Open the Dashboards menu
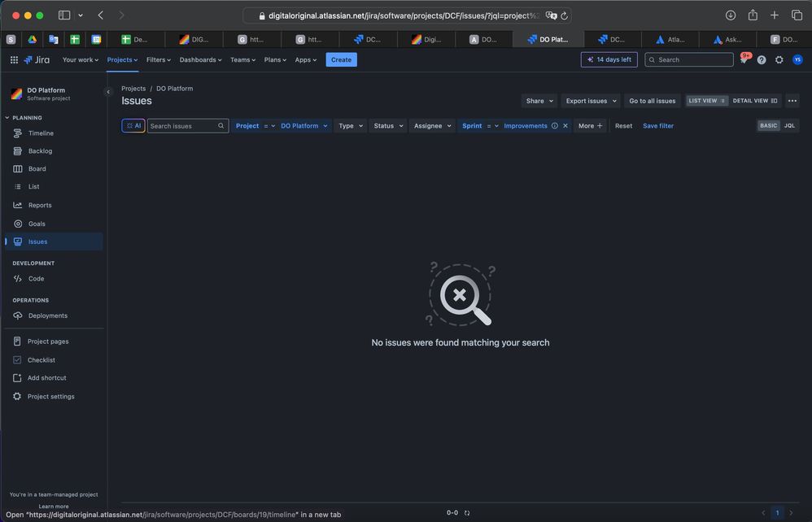The width and height of the screenshot is (812, 522). [198, 59]
